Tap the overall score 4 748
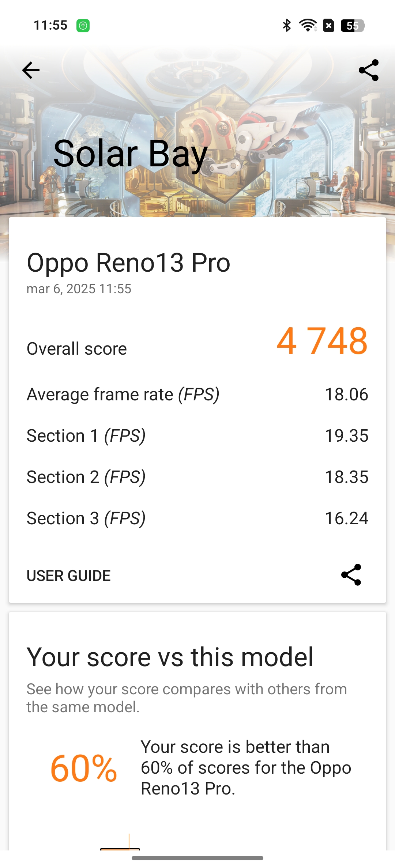395x868 pixels. point(322,341)
